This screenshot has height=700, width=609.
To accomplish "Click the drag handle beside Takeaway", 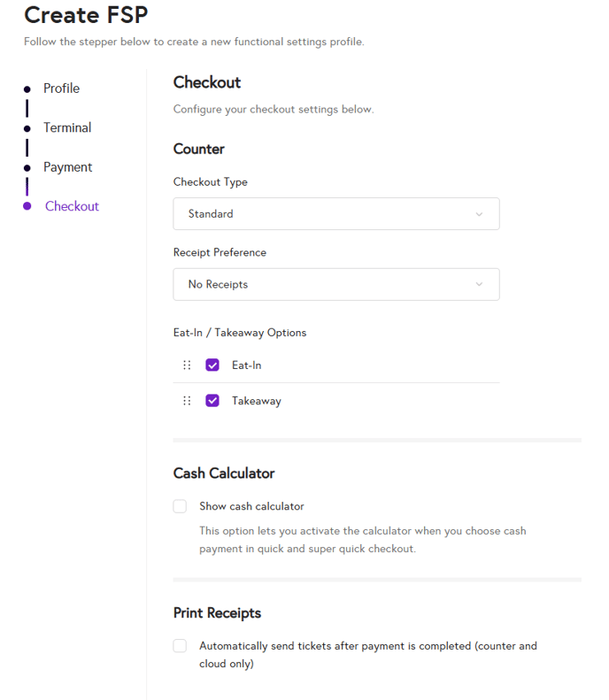I will pyautogui.click(x=187, y=401).
